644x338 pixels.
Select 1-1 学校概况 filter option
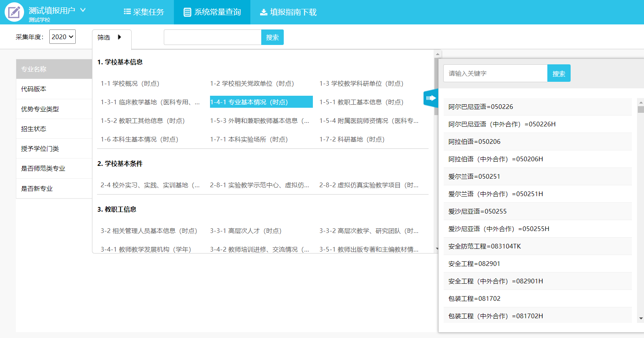point(130,83)
